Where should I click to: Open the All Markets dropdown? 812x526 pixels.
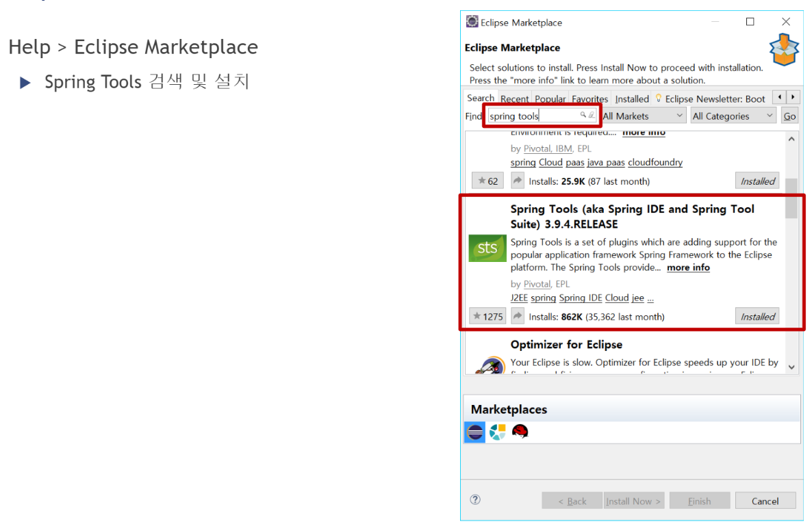643,116
